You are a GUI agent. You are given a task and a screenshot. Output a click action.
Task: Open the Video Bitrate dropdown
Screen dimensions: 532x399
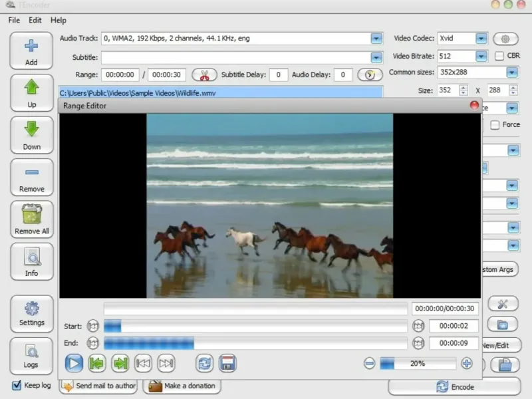(481, 56)
